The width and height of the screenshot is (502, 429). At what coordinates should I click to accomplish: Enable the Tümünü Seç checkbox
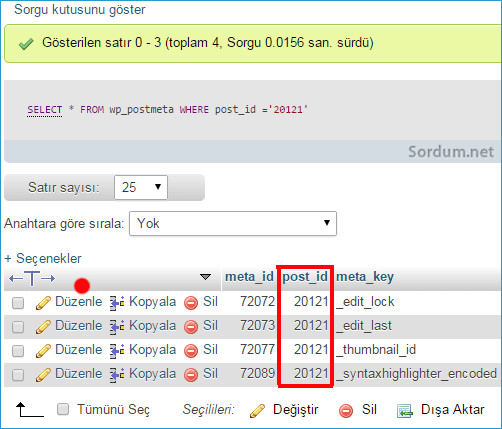(63, 409)
